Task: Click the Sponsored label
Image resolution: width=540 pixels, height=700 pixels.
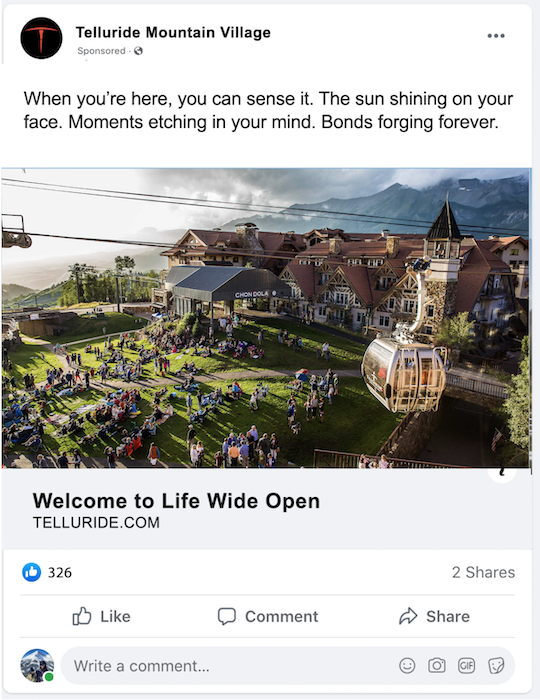Action: tap(101, 51)
